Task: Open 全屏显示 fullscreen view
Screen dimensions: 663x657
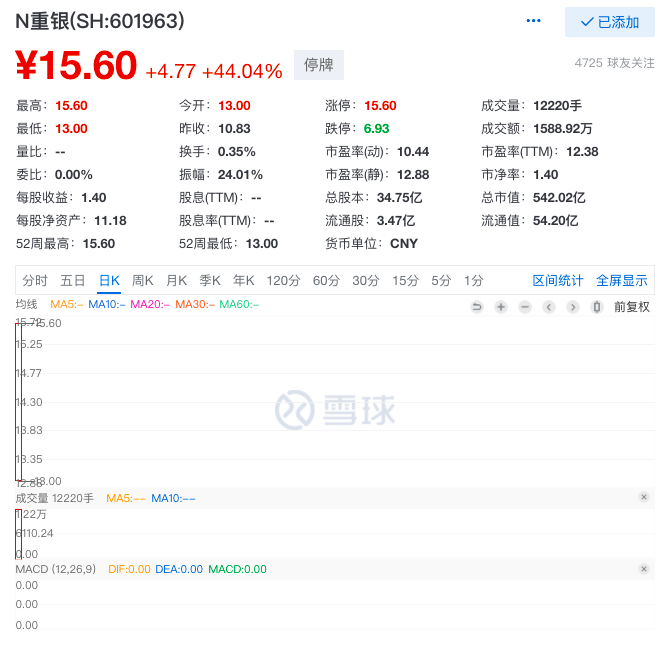Action: pyautogui.click(x=622, y=280)
